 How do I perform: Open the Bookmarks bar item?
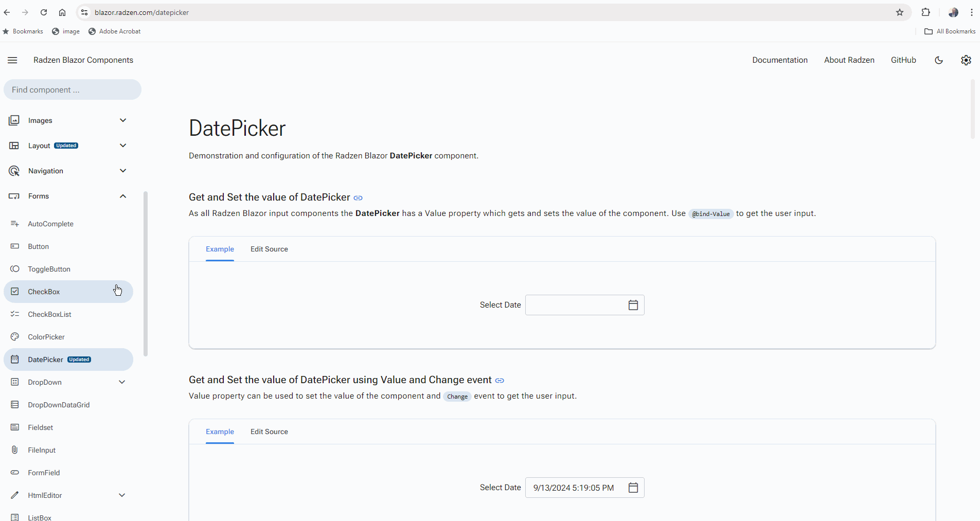(x=23, y=31)
